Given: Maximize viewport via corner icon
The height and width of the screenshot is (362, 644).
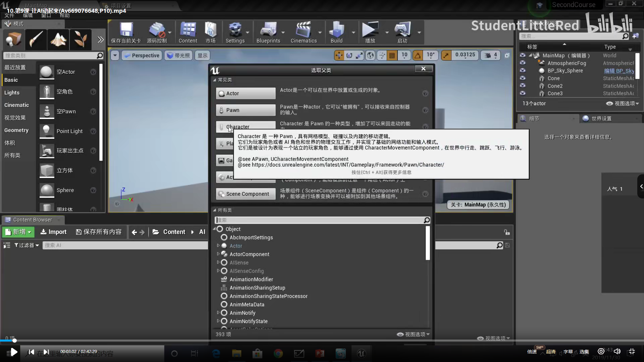Looking at the screenshot, I should [x=507, y=55].
